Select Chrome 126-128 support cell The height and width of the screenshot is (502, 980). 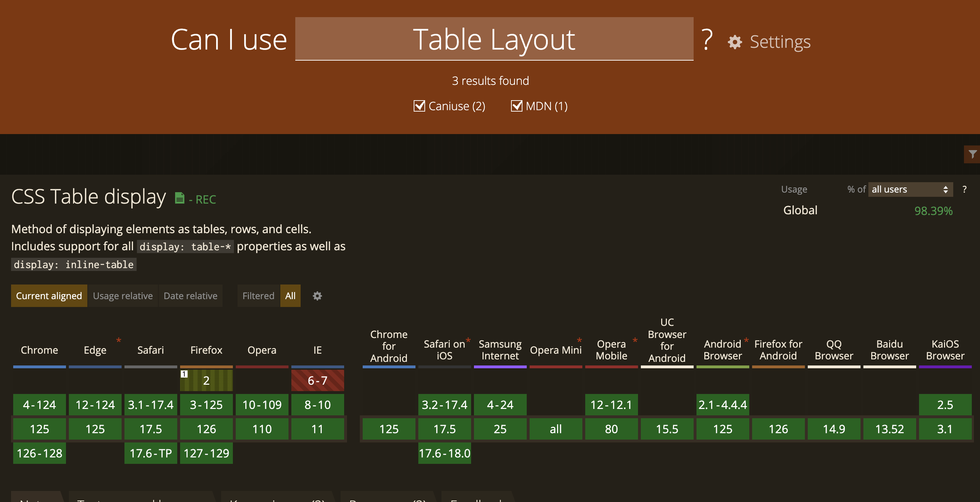tap(40, 453)
